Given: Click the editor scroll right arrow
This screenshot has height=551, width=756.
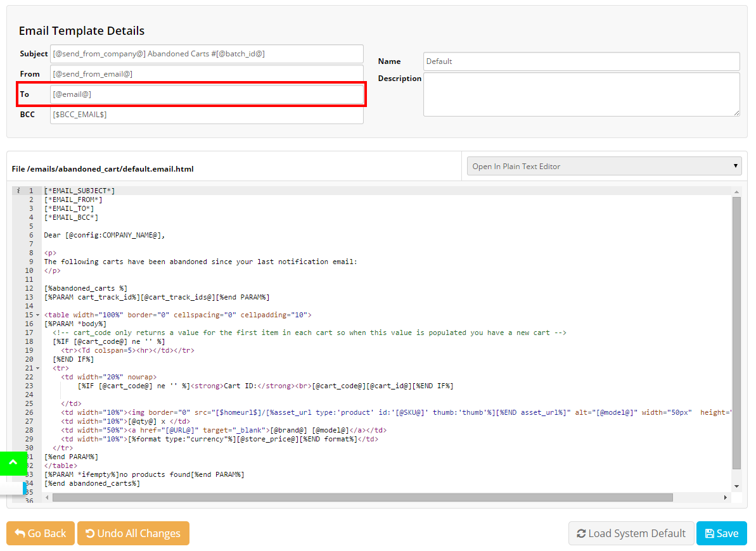Looking at the screenshot, I should 725,498.
